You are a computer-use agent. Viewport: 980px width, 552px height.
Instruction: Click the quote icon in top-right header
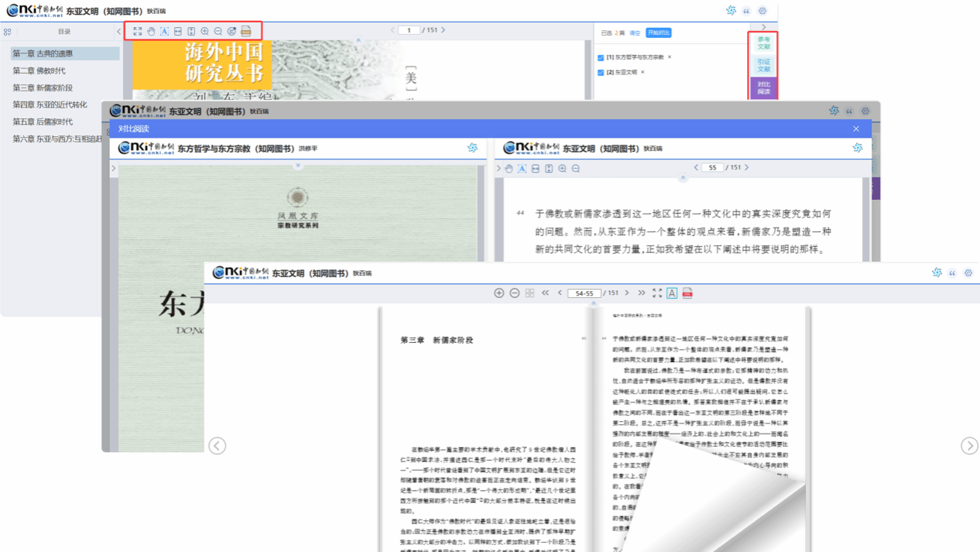pyautogui.click(x=746, y=11)
